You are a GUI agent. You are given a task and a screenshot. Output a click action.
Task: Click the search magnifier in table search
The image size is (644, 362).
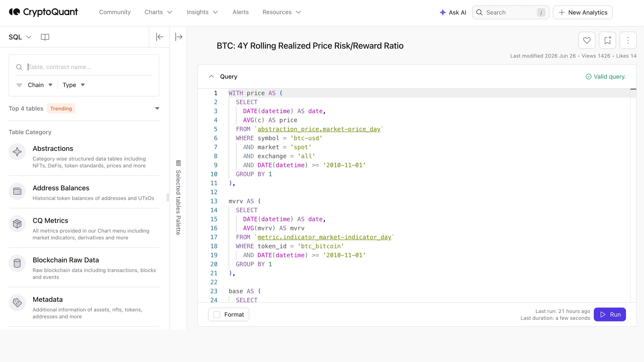point(19,67)
